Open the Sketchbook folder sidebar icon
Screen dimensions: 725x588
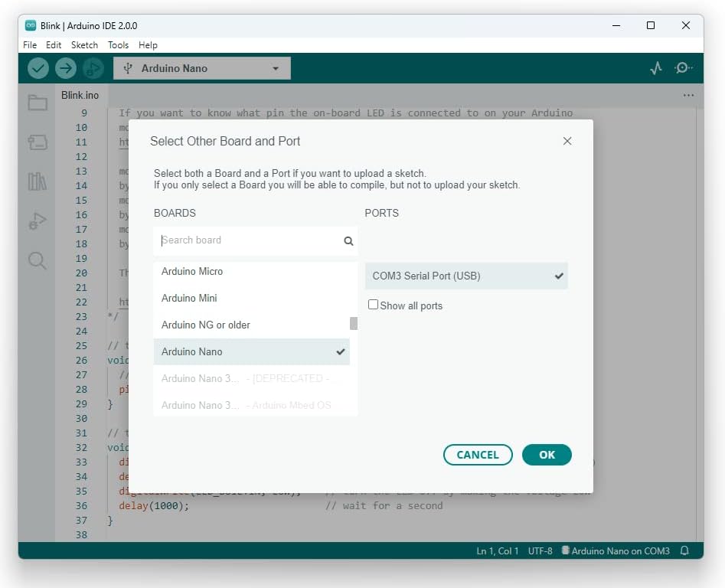[x=38, y=102]
